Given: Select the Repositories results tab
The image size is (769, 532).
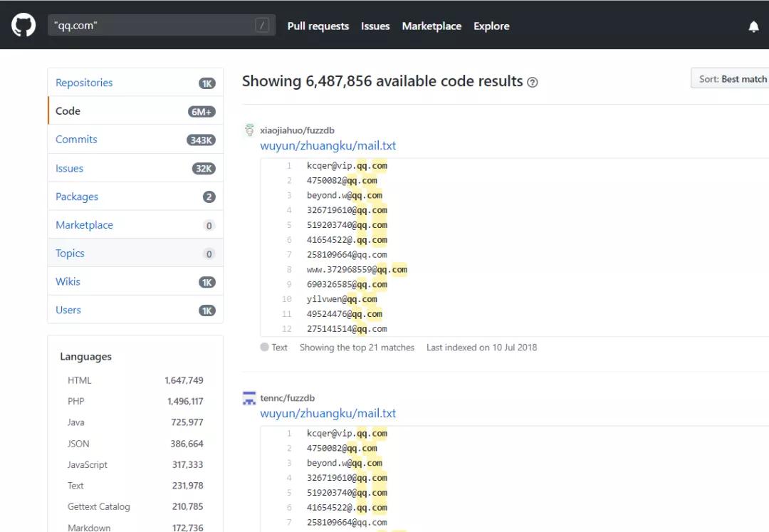Looking at the screenshot, I should tap(84, 83).
